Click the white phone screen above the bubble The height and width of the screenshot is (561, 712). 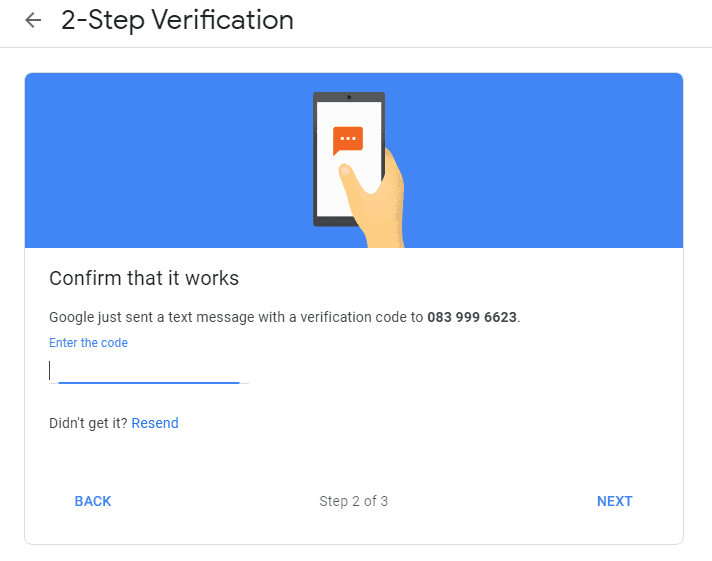pos(348,113)
